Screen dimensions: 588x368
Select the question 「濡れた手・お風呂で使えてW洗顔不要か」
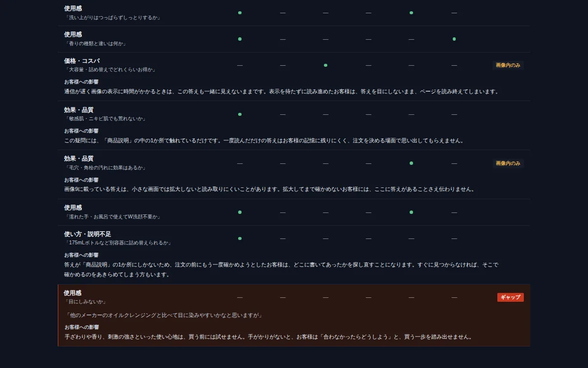point(113,217)
